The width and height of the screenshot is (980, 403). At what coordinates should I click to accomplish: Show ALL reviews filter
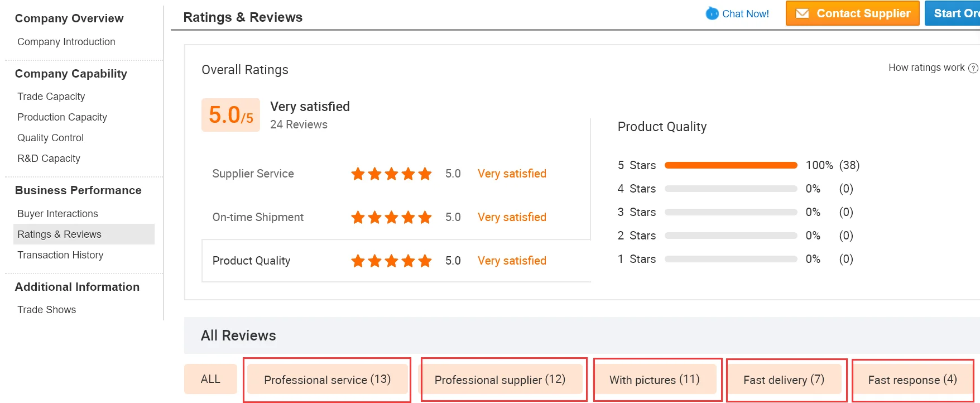[x=210, y=379]
